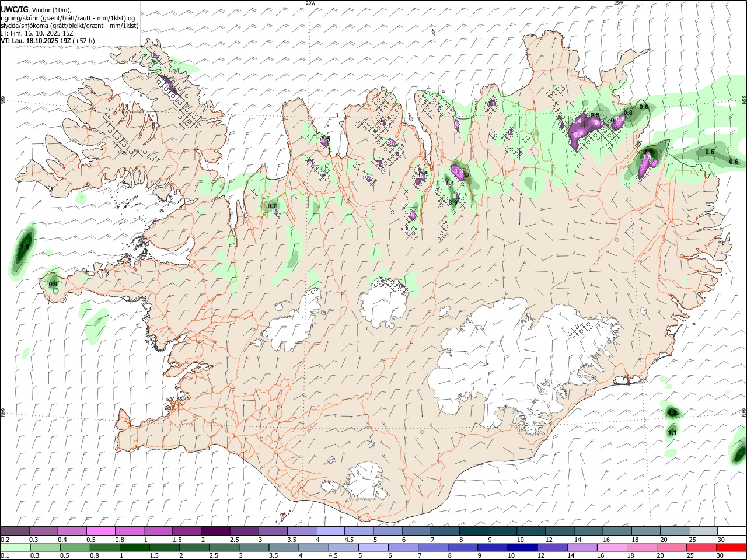Select the darkest green 1 rain swatch
This screenshot has width=747, height=560.
click(135, 547)
